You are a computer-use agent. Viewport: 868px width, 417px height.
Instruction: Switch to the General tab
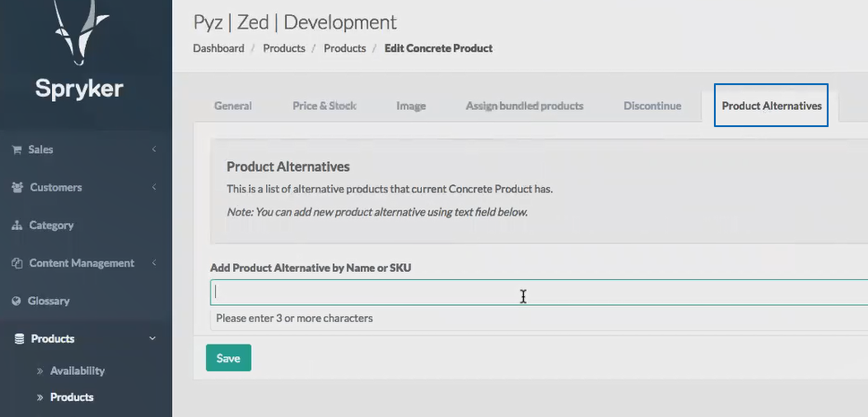(x=233, y=106)
